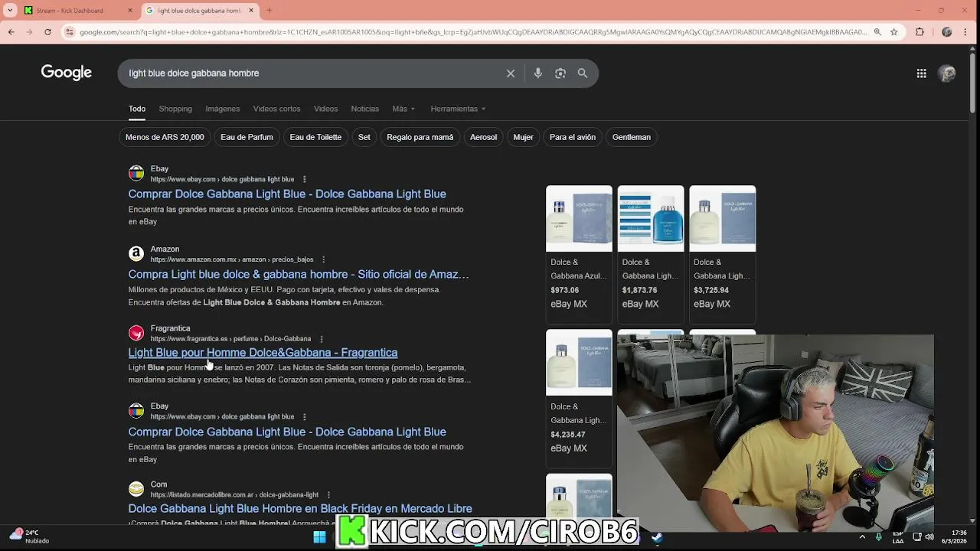Image resolution: width=980 pixels, height=551 pixels.
Task: Open the zoom indicator in address bar
Action: coord(877,32)
